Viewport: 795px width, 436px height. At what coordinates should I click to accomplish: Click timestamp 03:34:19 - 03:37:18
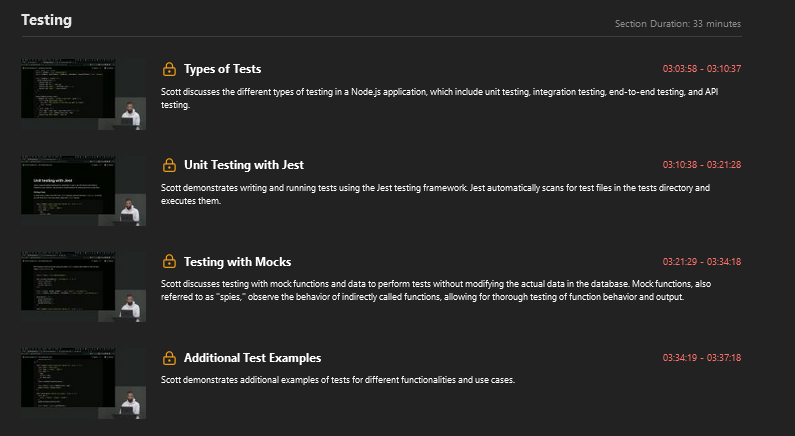click(702, 358)
